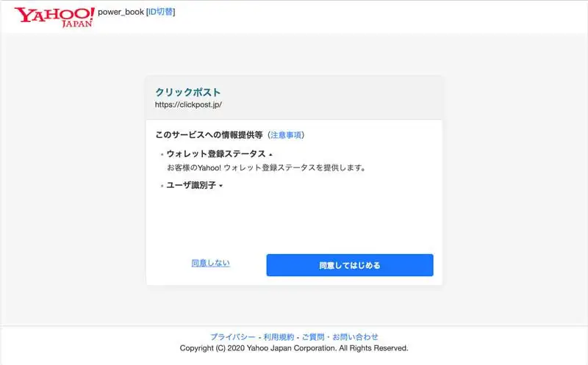The image size is (588, 365).
Task: Open the 注意事項 notes link
Action: pos(286,135)
